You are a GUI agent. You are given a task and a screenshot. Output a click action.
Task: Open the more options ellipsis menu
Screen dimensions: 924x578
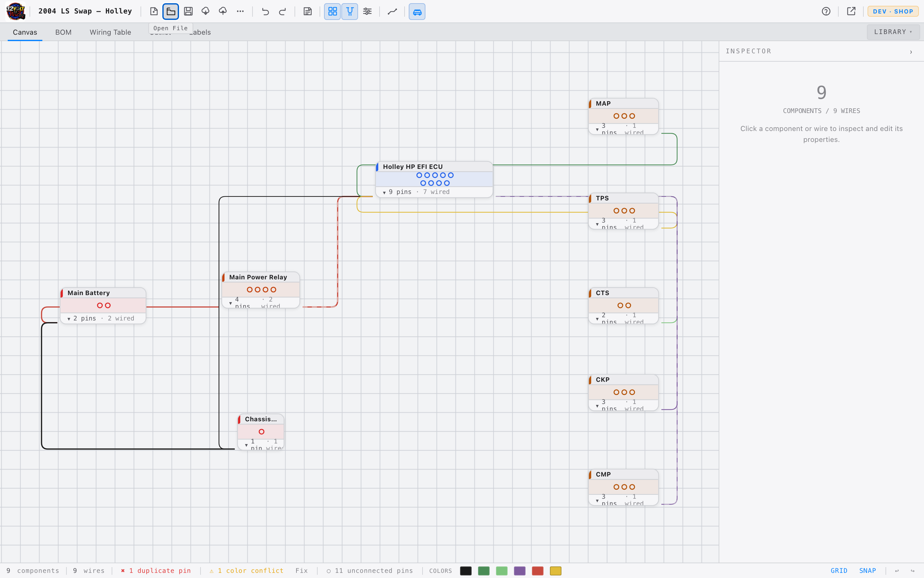240,12
